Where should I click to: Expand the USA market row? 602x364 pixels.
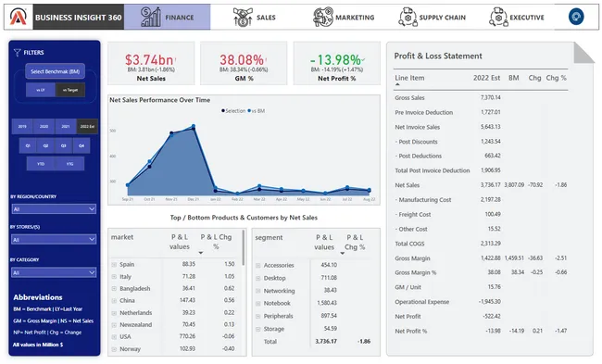[114, 337]
